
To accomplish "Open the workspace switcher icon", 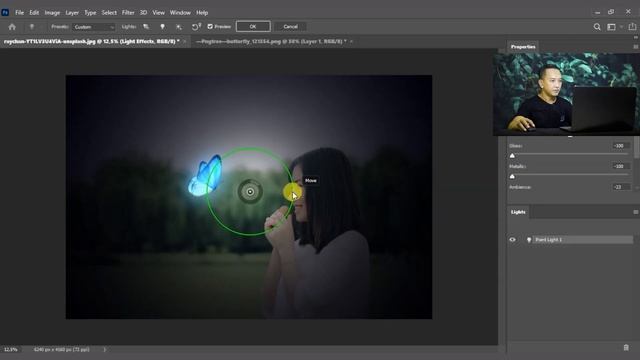I will click(611, 27).
